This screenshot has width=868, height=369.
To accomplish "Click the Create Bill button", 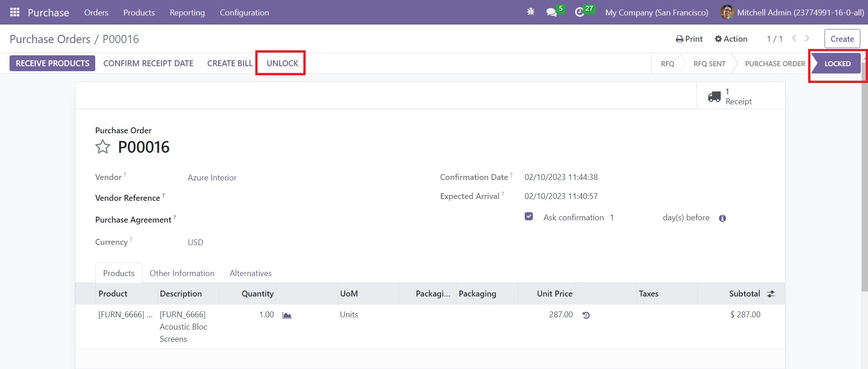I will point(230,63).
